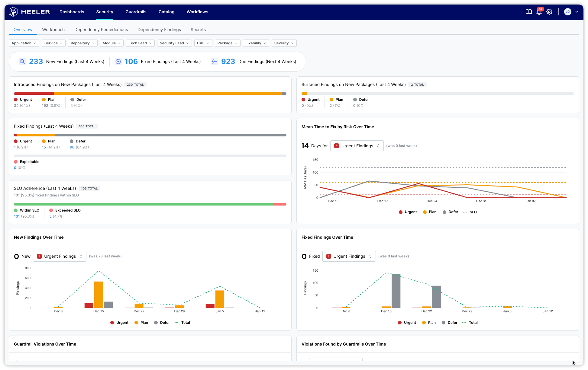Open the Guardrails menu
The image size is (588, 370).
click(136, 12)
